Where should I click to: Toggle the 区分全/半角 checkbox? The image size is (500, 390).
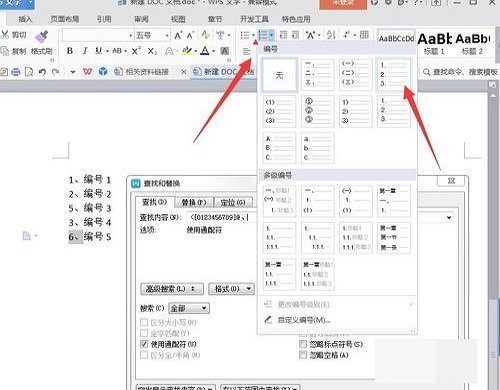(144, 355)
